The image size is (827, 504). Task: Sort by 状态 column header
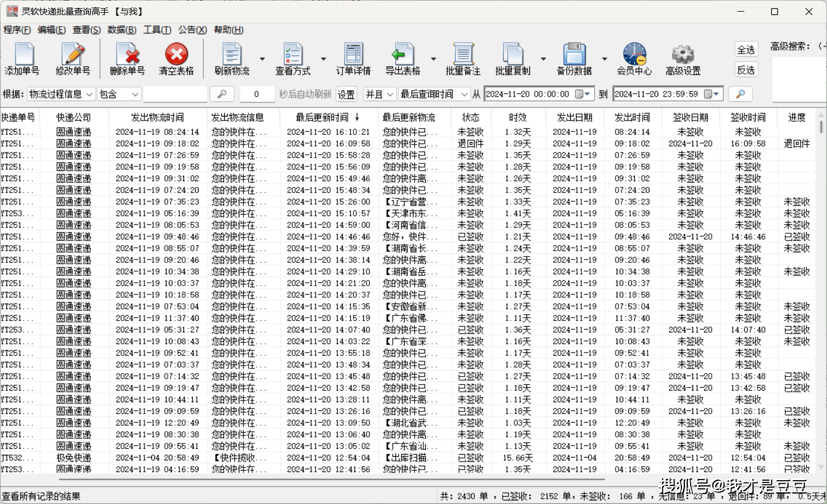coord(471,118)
